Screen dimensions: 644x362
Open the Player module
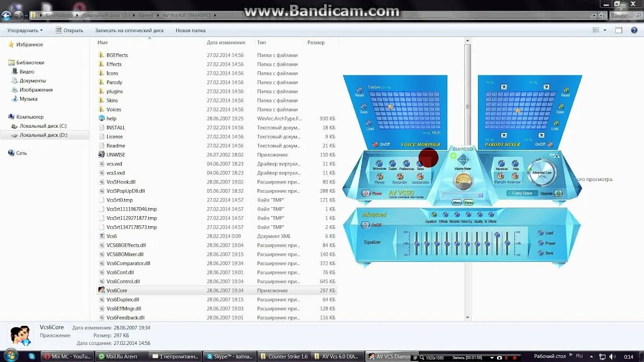(380, 176)
